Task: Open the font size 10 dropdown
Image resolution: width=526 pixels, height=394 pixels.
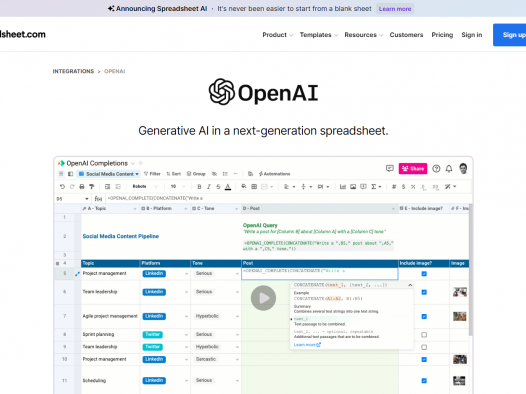Action: point(178,186)
